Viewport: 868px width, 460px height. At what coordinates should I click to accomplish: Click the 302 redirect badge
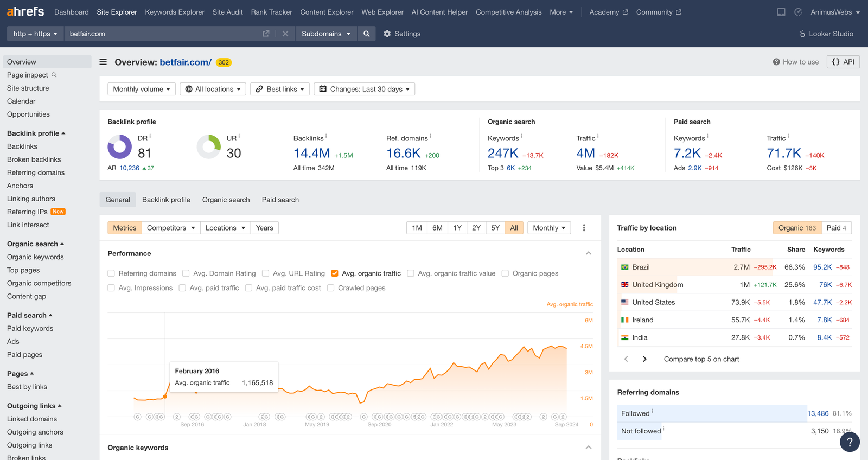pyautogui.click(x=224, y=62)
